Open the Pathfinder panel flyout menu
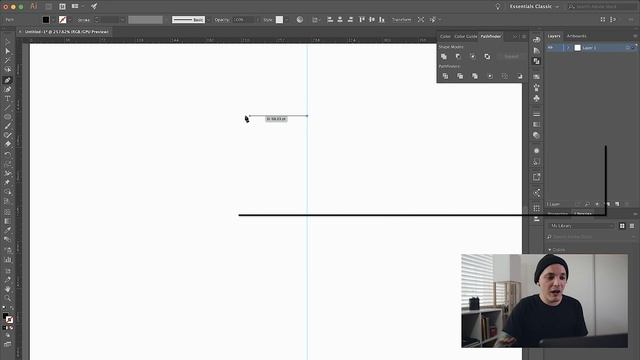Image resolution: width=640 pixels, height=360 pixels. 524,36
